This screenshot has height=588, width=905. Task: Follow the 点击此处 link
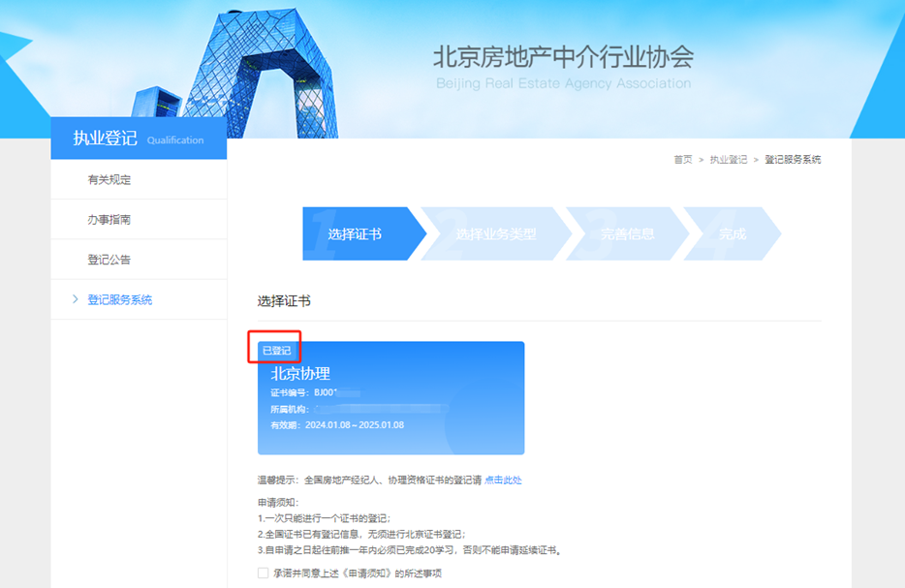click(503, 480)
